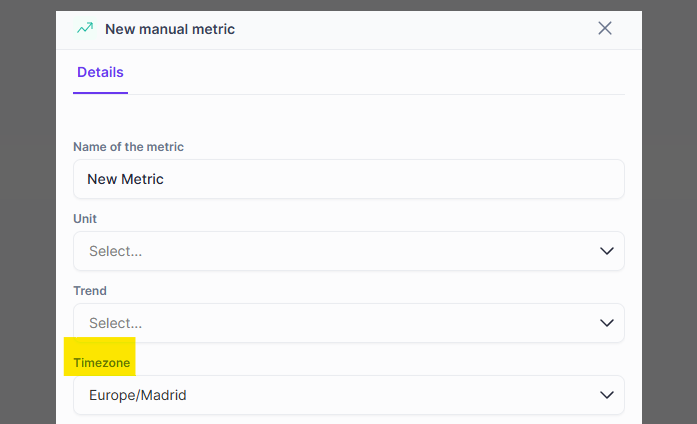
Task: Click the green trend-line metric icon
Action: [85, 29]
